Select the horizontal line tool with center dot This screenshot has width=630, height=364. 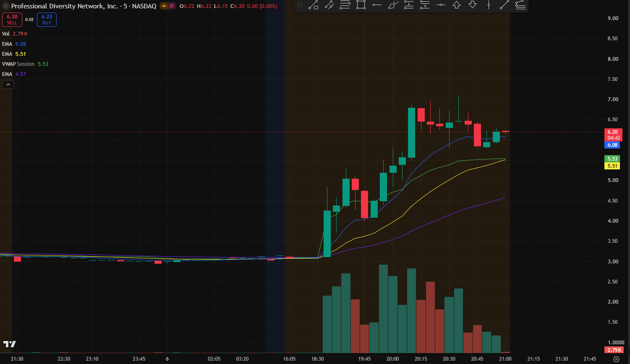click(x=440, y=6)
